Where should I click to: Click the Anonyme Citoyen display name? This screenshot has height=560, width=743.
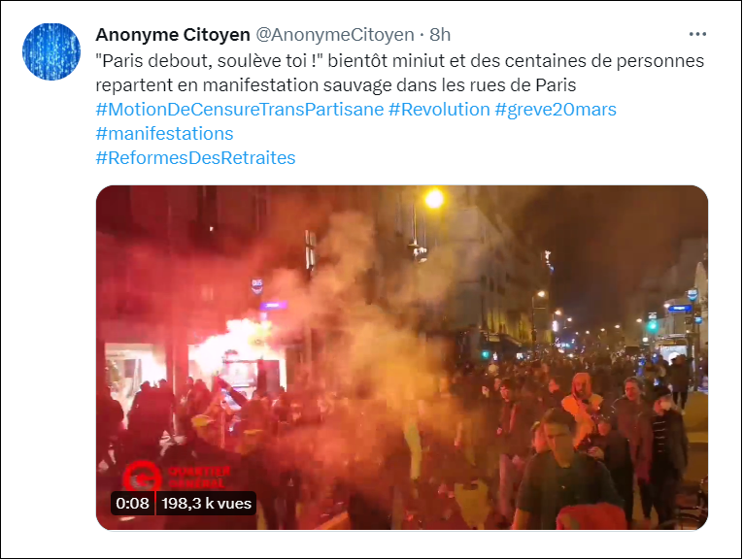pos(173,35)
